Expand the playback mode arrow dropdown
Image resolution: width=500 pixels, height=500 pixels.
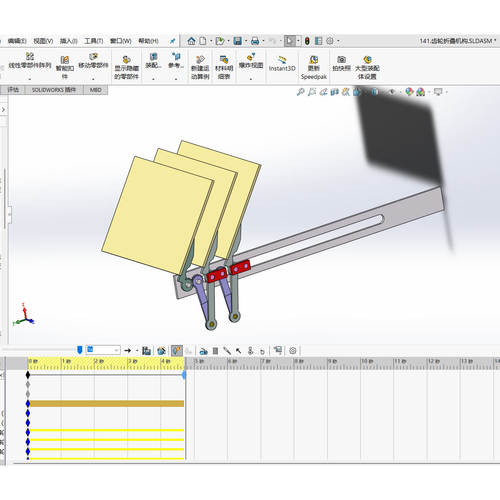pos(137,351)
